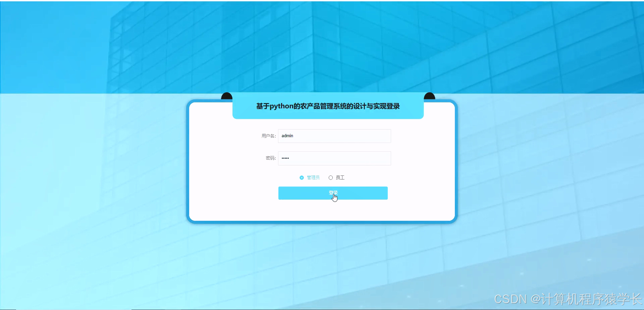The height and width of the screenshot is (310, 644).
Task: Click the 密码 password input field
Action: pos(334,158)
